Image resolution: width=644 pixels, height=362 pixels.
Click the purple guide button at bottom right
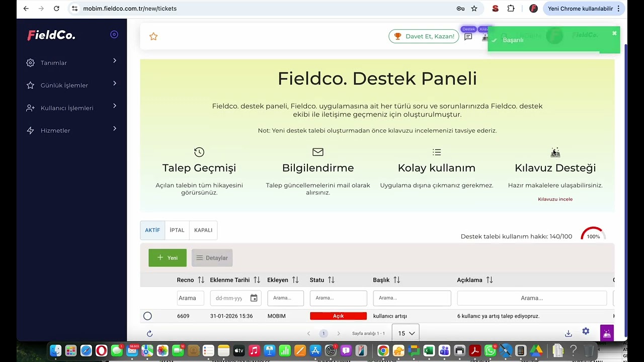coord(607,333)
